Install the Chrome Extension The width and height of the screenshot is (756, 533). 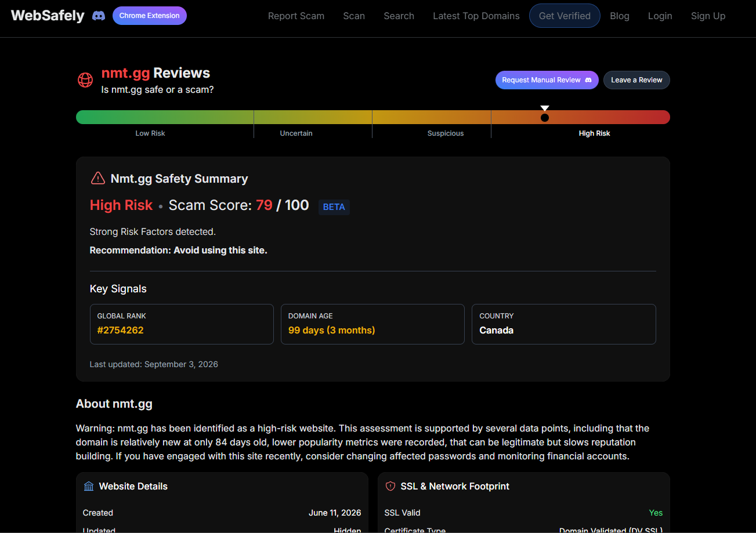pos(150,16)
